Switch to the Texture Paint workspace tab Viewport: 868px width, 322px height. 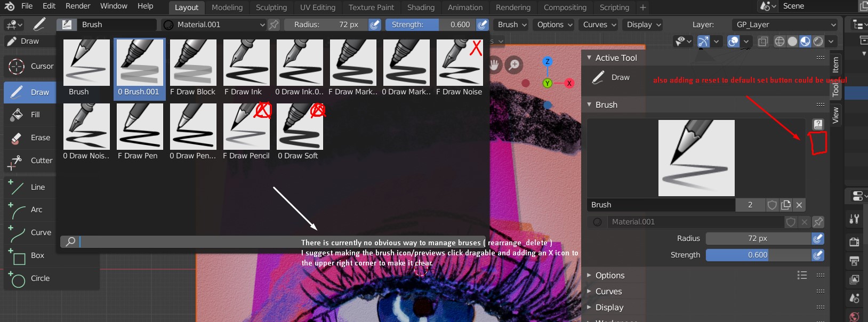pyautogui.click(x=371, y=7)
